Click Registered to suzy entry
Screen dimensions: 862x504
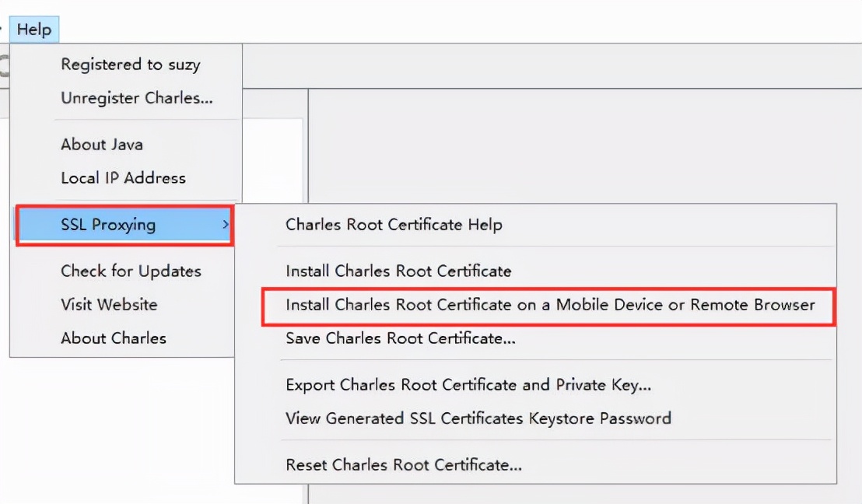[x=126, y=65]
